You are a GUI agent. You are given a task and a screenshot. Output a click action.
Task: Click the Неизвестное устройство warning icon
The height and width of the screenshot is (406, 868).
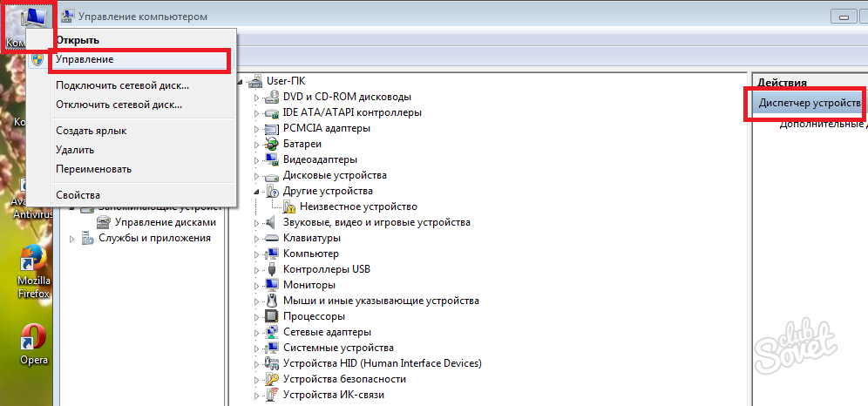pos(289,206)
